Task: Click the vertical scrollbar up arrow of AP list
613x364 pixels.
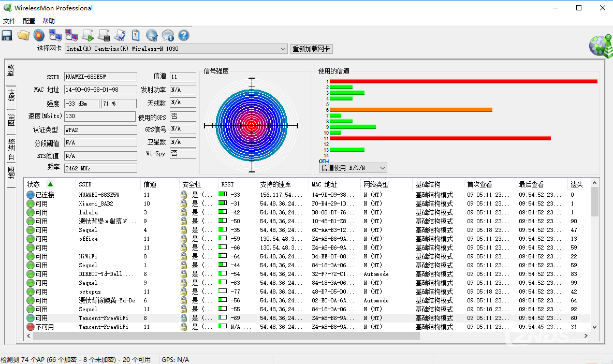Action: coord(595,183)
